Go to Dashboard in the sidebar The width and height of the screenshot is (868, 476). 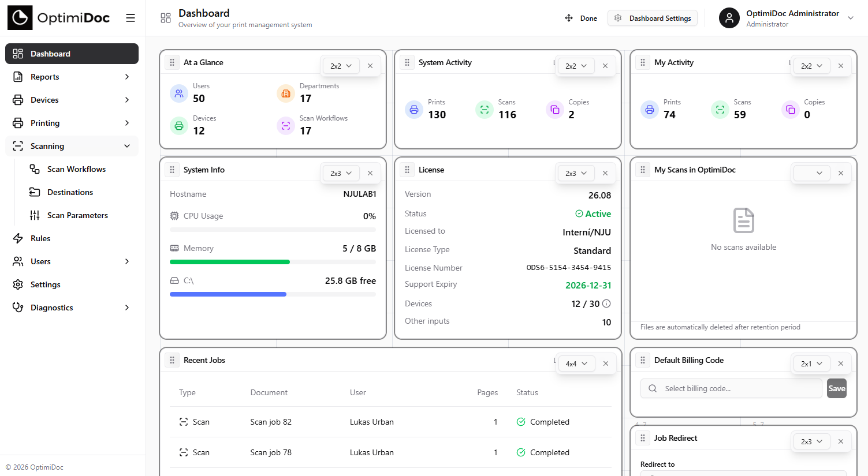(72, 54)
